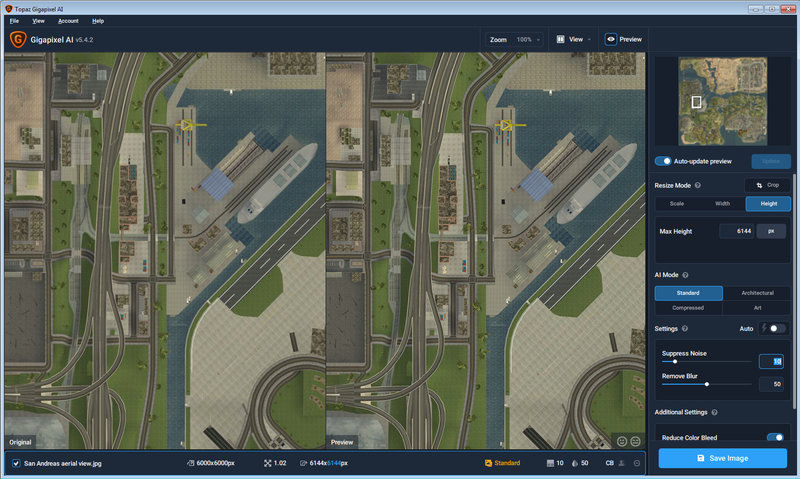This screenshot has width=800, height=479.
Task: Click the Suppress Noise slider handle
Action: (674, 362)
